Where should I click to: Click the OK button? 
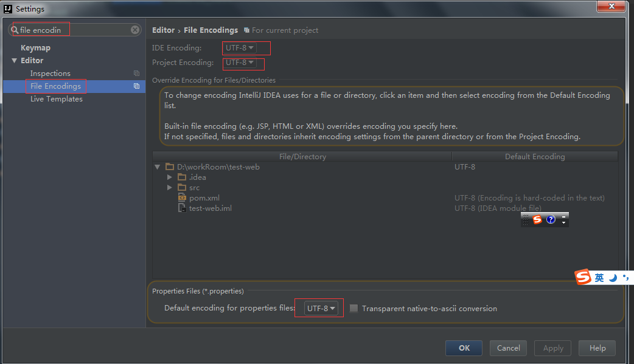pos(464,348)
